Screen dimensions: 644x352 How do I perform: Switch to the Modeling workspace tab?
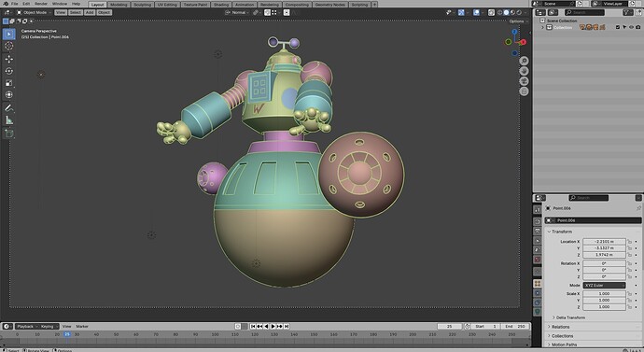119,5
